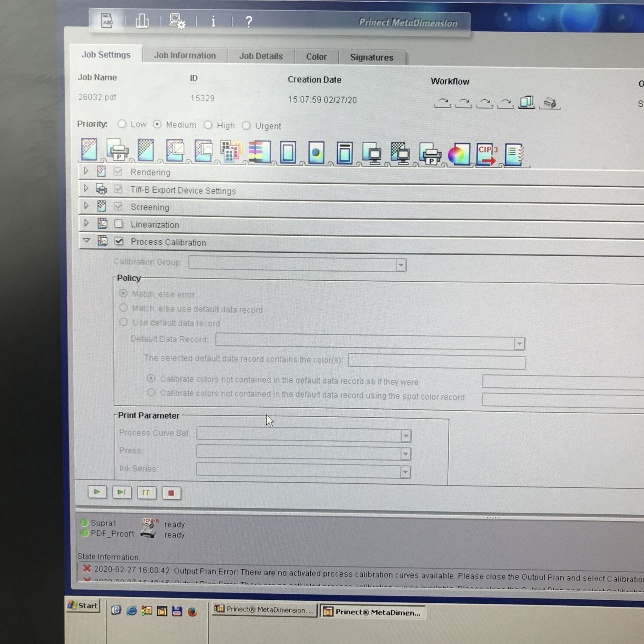Switch to the Job Settings tab
The image size is (644, 644).
coord(106,55)
